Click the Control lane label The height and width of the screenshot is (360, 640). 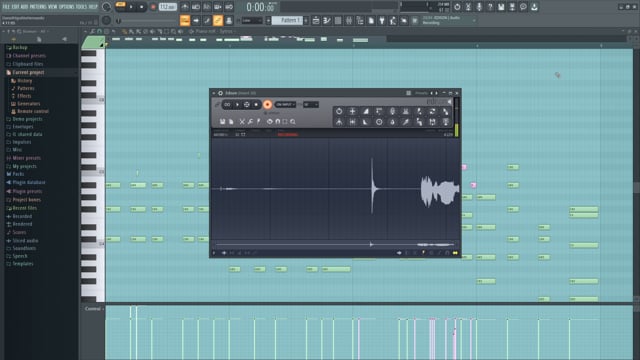(93, 309)
